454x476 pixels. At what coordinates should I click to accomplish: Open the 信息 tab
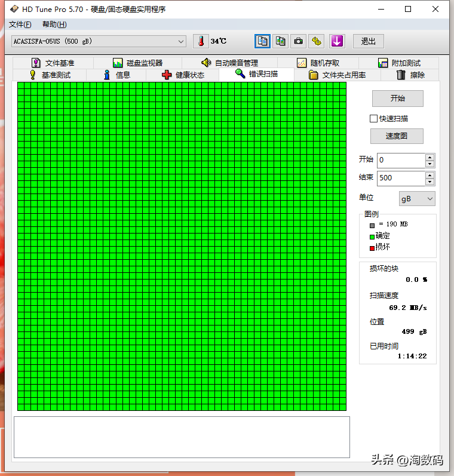point(116,75)
